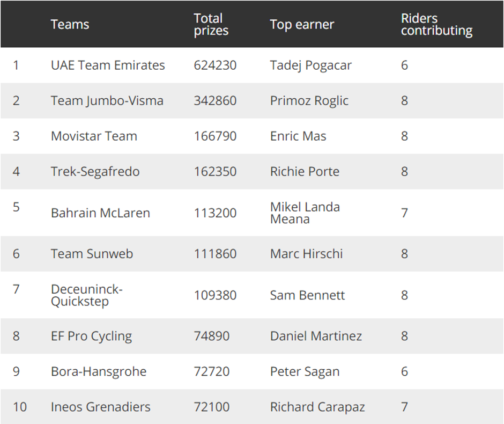Select Richie Porte in Top earner column
504x424 pixels.
(305, 172)
